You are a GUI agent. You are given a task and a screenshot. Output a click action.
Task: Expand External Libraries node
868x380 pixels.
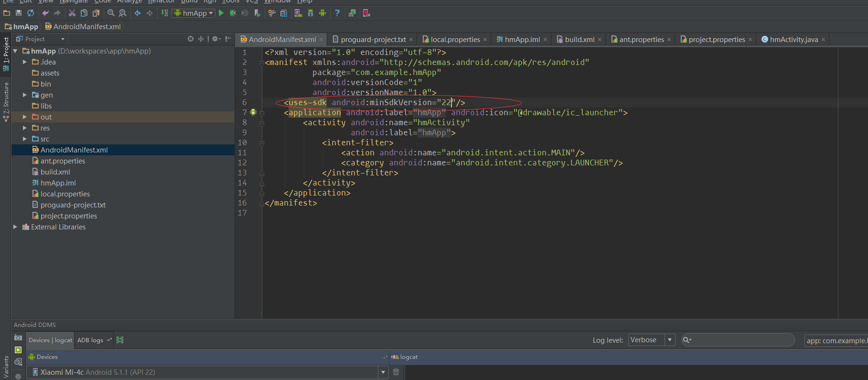pyautogui.click(x=15, y=227)
